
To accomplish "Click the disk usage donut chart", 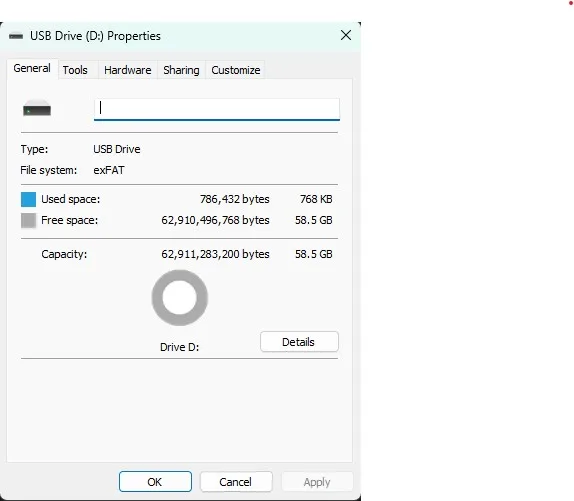I will pos(180,298).
